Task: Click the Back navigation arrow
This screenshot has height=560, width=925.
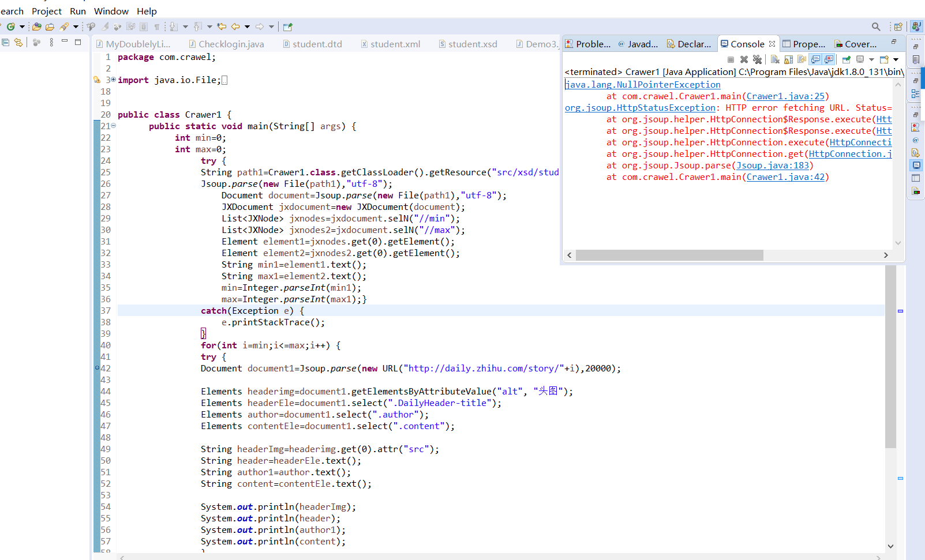Action: coord(235,27)
